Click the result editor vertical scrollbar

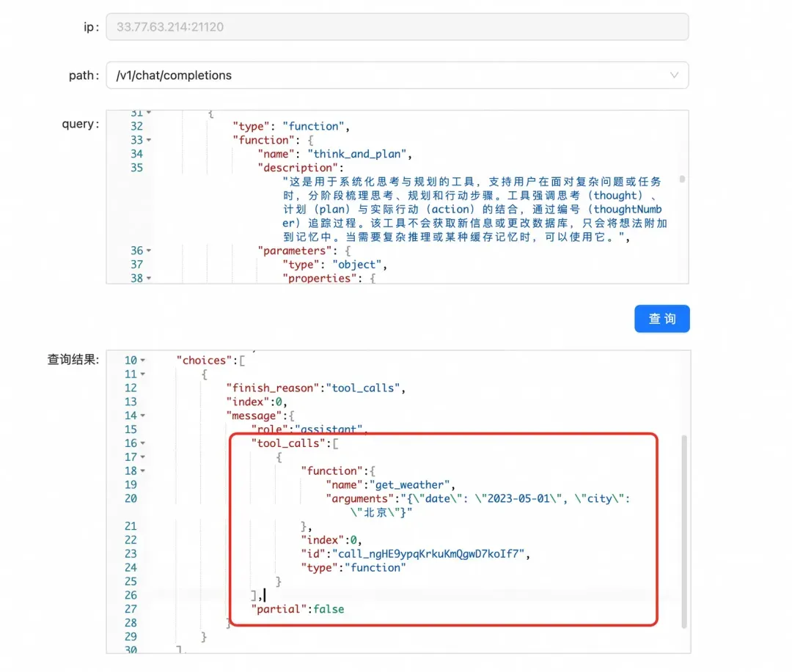(x=684, y=528)
